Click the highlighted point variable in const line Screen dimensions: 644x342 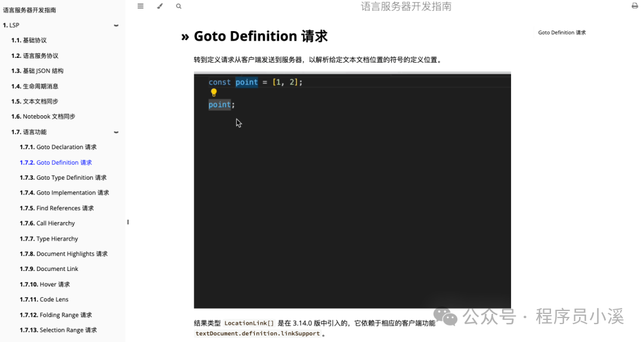tap(246, 82)
